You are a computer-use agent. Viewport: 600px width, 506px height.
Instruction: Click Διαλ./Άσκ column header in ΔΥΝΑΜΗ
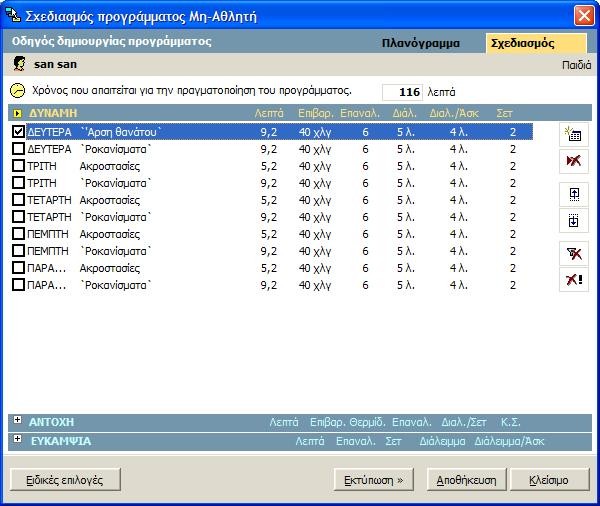pyautogui.click(x=454, y=113)
